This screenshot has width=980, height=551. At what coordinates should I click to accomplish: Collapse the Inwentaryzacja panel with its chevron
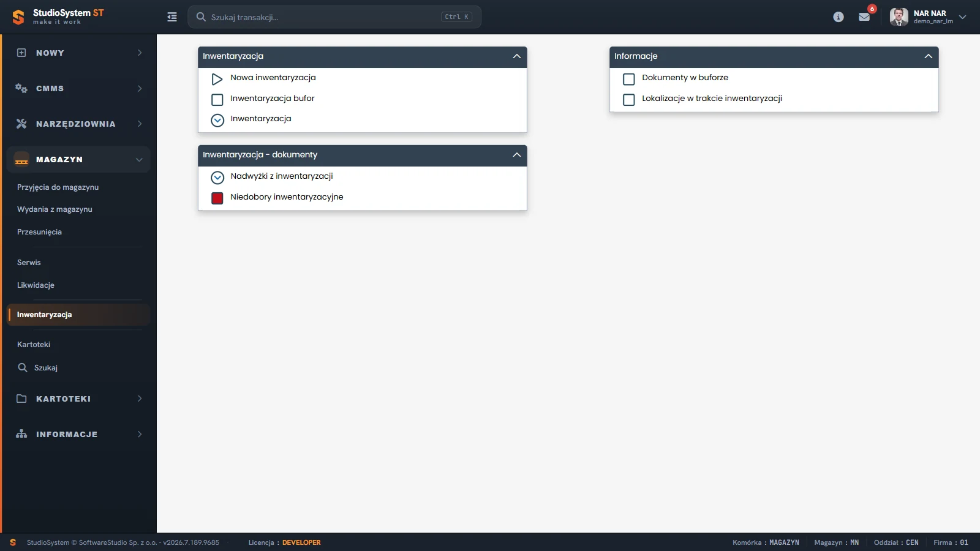click(517, 56)
